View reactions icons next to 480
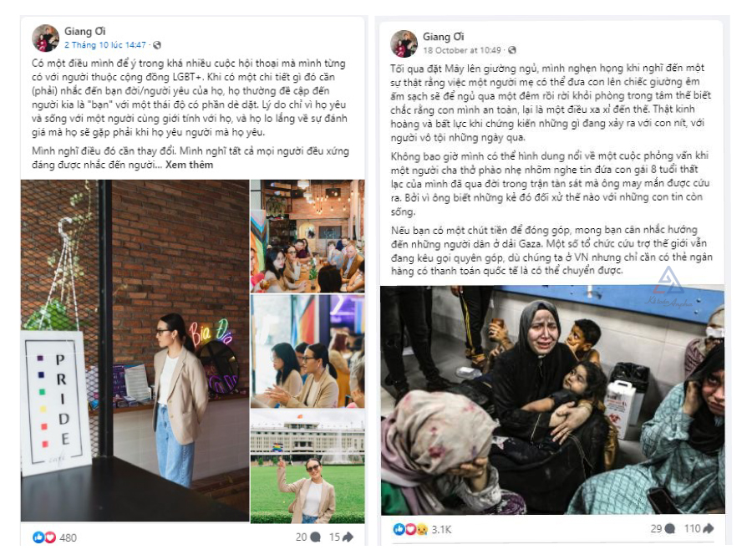Image resolution: width=752 pixels, height=560 pixels. click(x=44, y=537)
